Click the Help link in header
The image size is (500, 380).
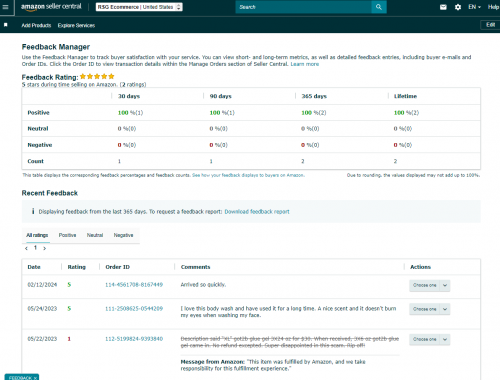tap(493, 7)
